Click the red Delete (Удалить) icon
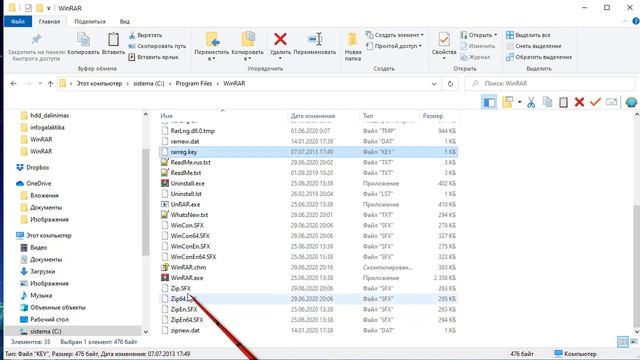 [x=280, y=39]
